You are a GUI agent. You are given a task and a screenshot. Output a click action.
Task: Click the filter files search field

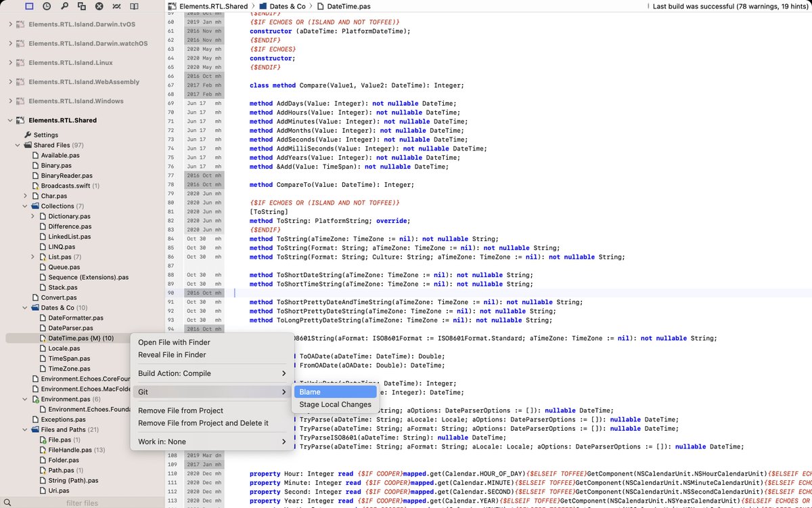tap(83, 503)
